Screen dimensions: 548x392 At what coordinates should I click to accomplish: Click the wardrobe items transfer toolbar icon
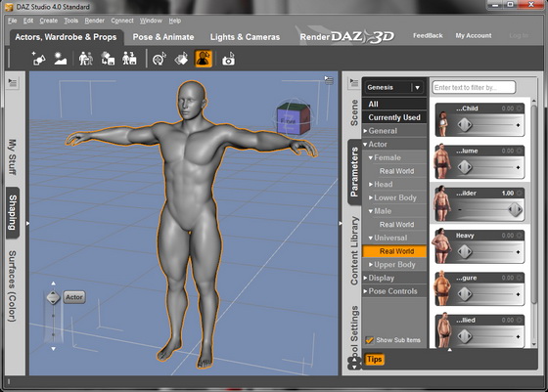(x=108, y=59)
